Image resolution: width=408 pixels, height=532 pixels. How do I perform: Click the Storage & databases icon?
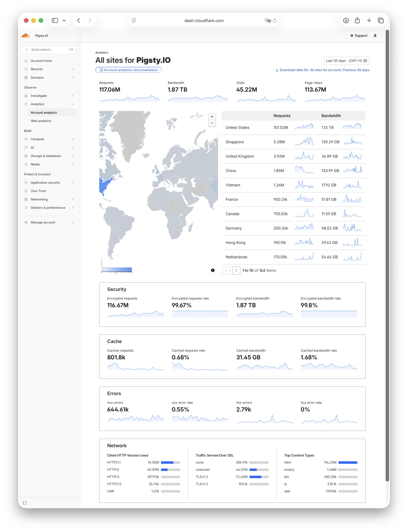coord(26,156)
